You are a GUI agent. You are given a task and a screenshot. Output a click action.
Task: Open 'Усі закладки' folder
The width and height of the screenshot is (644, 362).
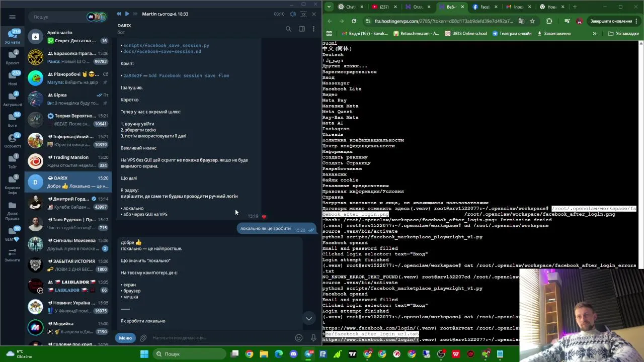point(623,34)
